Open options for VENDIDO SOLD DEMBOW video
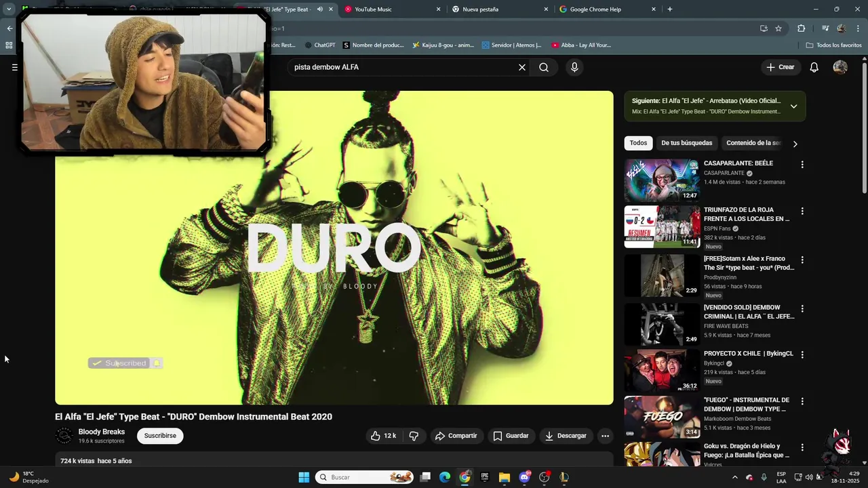The width and height of the screenshot is (868, 488). click(x=802, y=309)
